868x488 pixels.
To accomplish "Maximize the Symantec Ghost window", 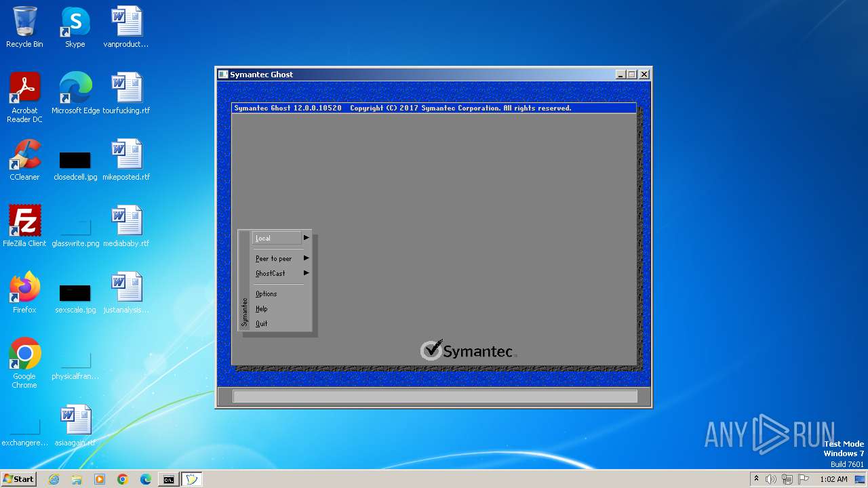I will [x=632, y=75].
